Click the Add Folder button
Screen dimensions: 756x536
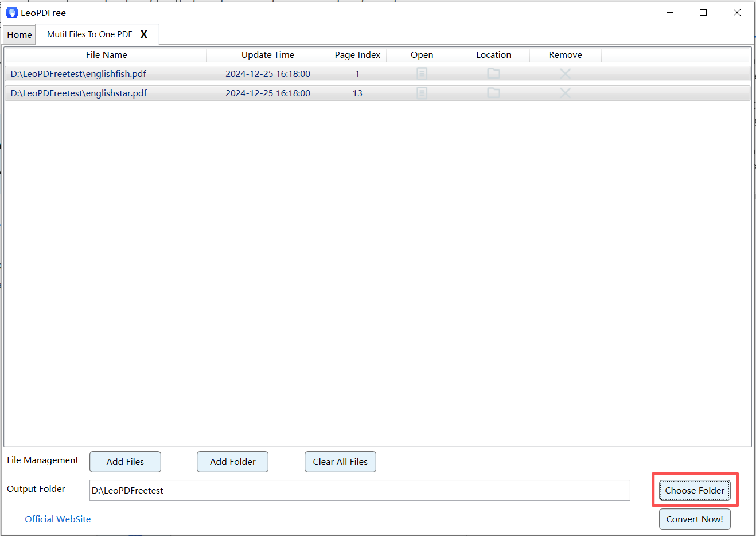point(232,461)
